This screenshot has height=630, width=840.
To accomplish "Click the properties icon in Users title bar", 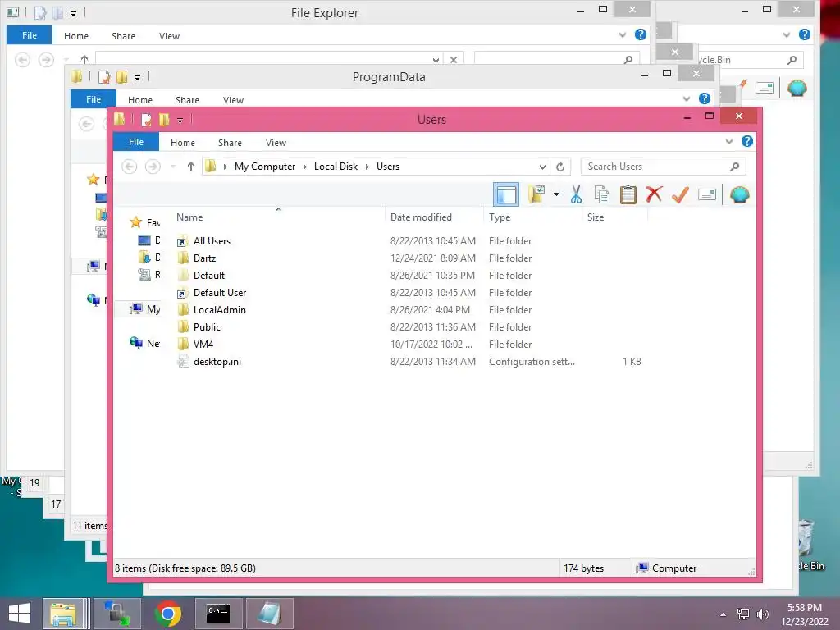I will tap(146, 120).
